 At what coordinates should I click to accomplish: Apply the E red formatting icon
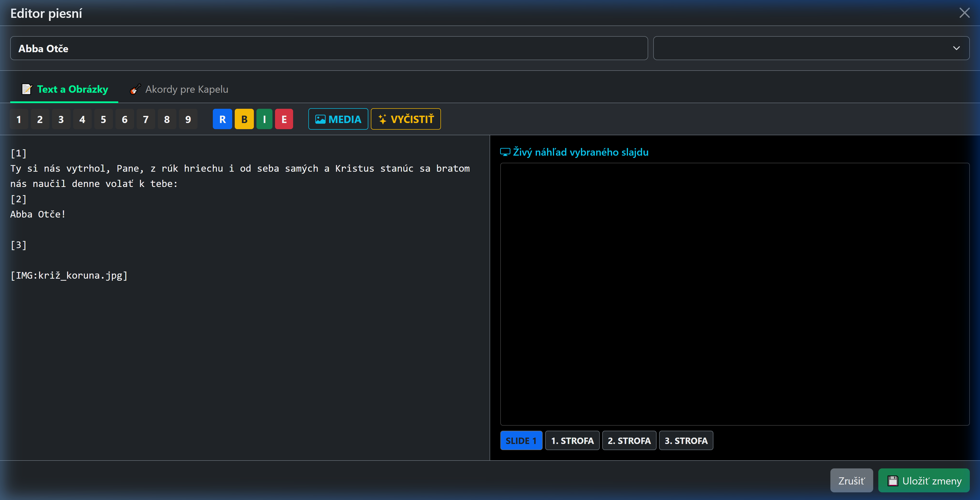[284, 119]
